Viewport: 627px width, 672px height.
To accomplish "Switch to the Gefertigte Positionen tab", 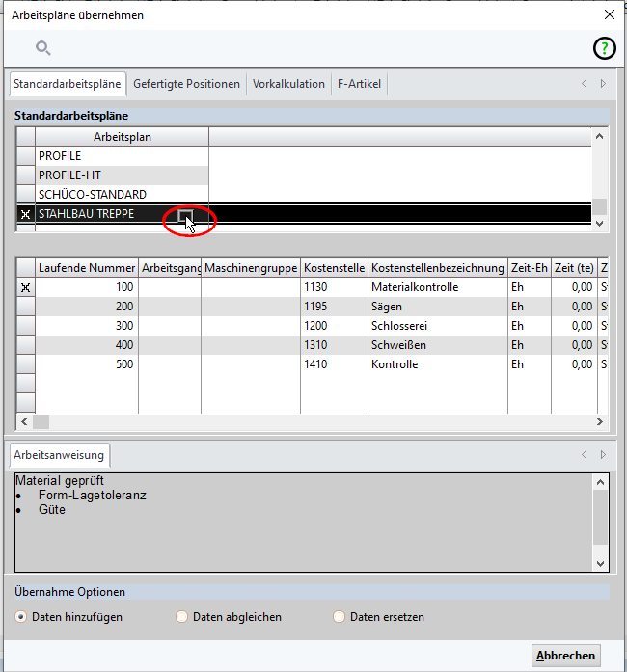I will point(186,84).
